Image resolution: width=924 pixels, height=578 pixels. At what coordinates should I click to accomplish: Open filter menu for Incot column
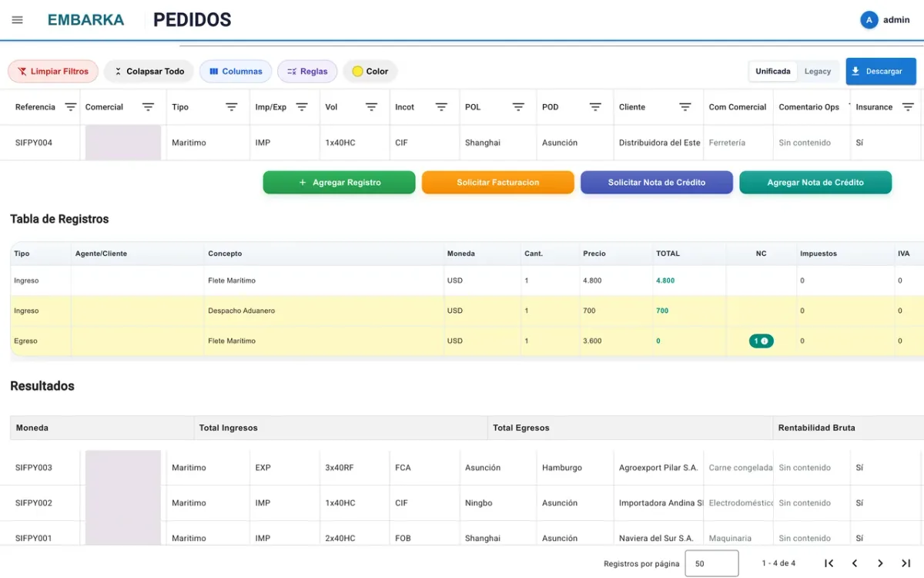point(441,107)
